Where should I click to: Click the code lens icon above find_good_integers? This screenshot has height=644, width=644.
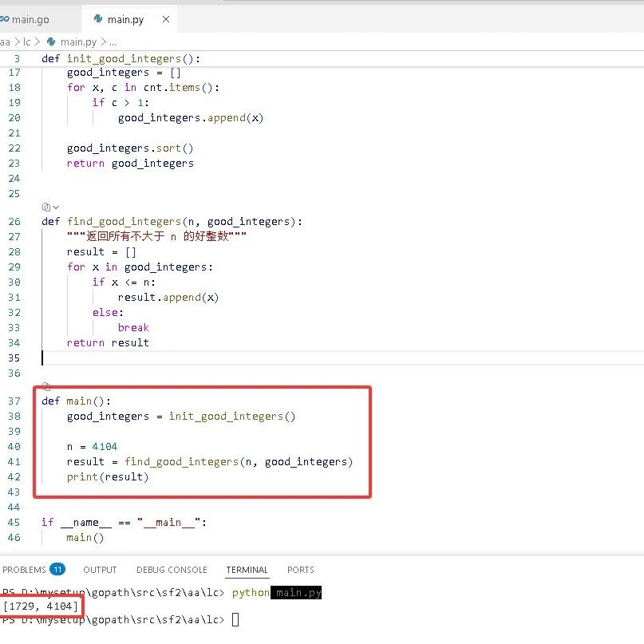(x=46, y=207)
